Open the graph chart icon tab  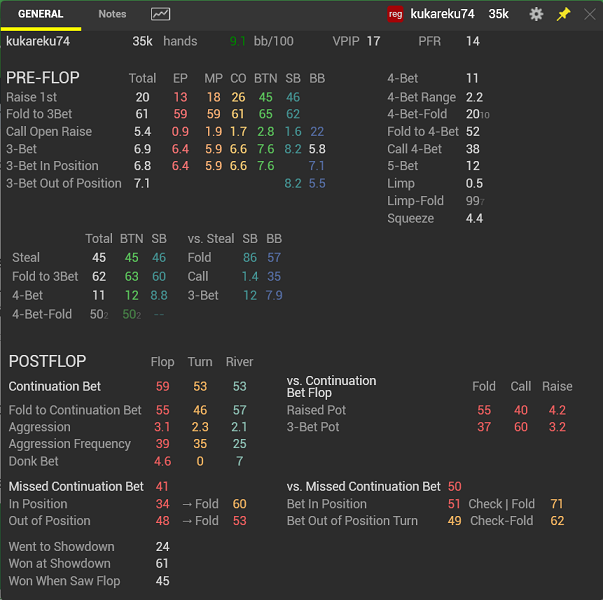(x=160, y=14)
